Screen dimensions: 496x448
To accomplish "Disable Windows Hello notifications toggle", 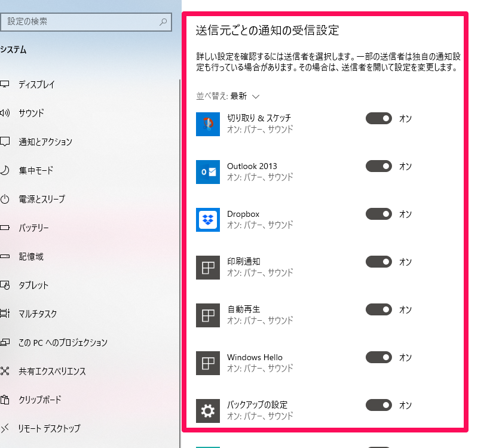I will [379, 357].
